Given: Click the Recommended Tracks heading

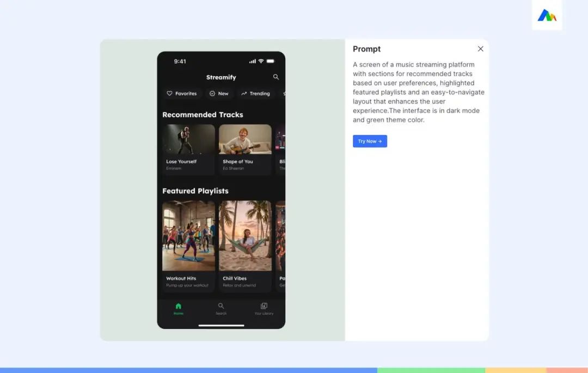Looking at the screenshot, I should click(203, 115).
